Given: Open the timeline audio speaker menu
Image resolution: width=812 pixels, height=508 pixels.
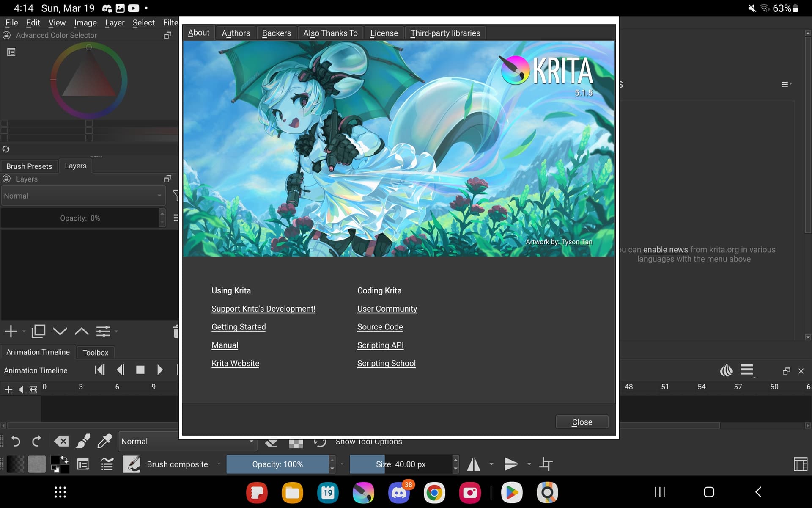Looking at the screenshot, I should [22, 389].
